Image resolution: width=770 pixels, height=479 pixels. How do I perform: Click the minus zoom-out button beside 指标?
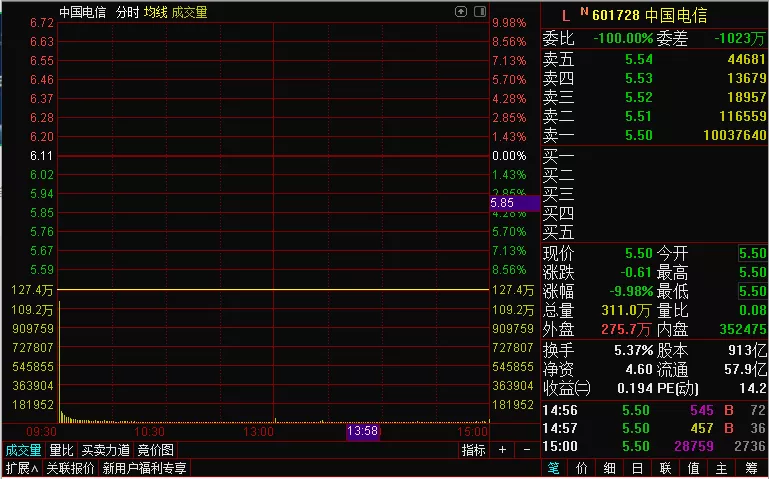(x=527, y=450)
